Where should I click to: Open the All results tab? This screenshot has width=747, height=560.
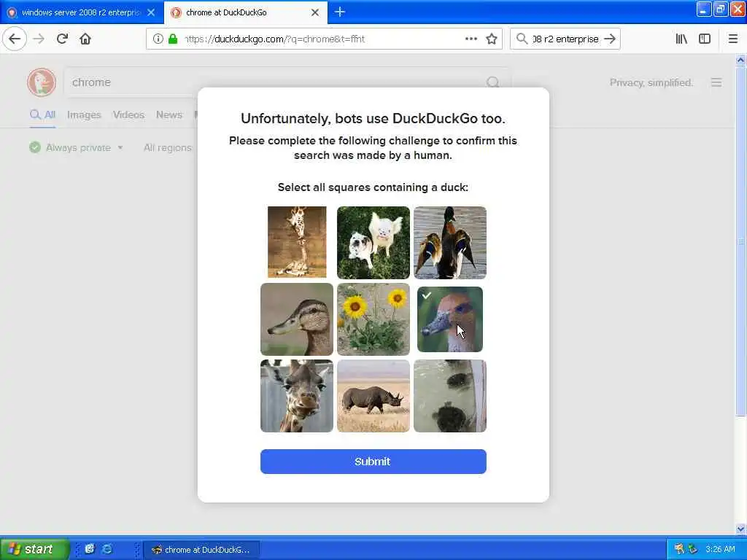42,114
